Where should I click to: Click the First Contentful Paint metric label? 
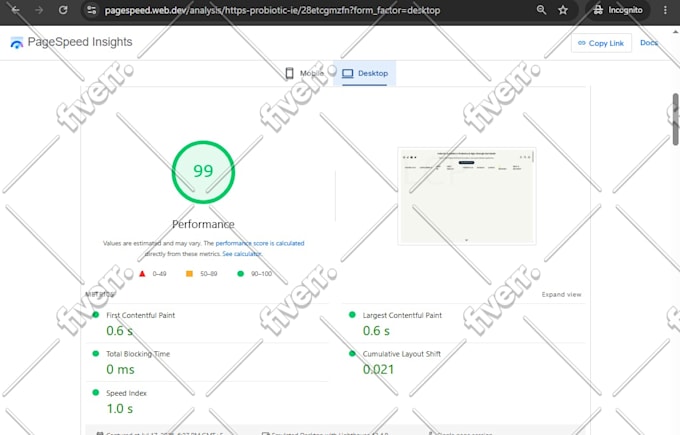[141, 315]
